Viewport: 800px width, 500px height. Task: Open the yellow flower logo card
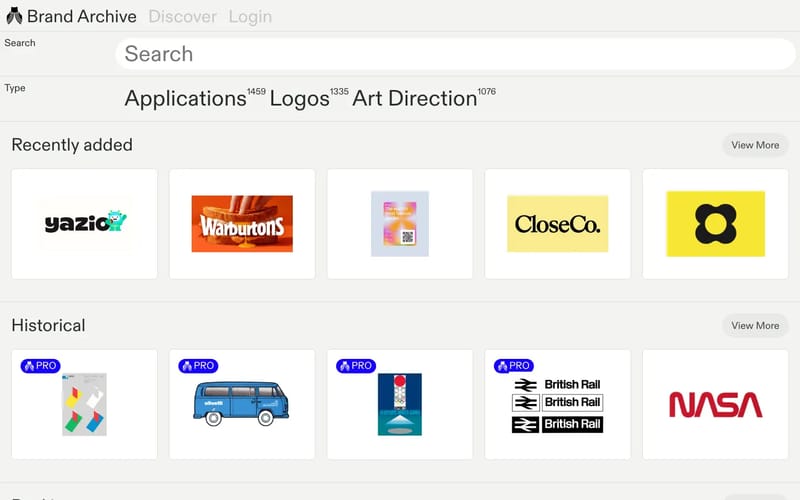point(715,224)
